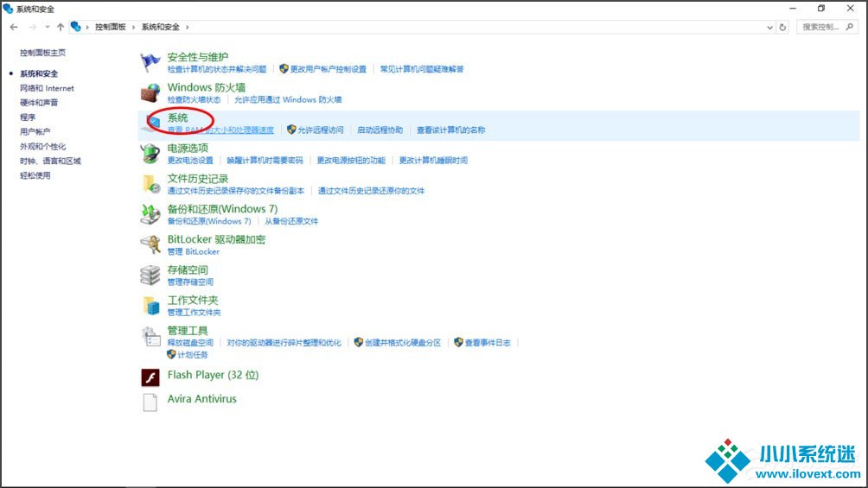Image resolution: width=868 pixels, height=488 pixels.
Task: Click 释放磁盘空间 link
Action: (x=190, y=343)
